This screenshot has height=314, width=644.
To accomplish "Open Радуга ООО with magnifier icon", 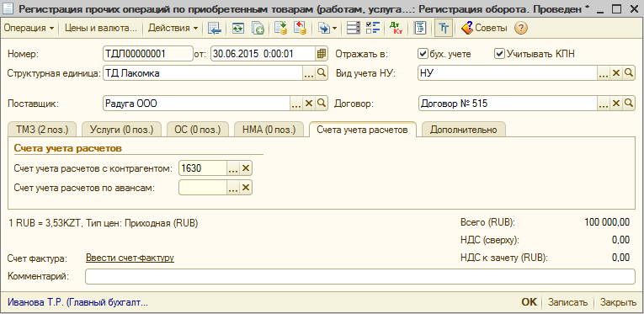I will point(322,104).
